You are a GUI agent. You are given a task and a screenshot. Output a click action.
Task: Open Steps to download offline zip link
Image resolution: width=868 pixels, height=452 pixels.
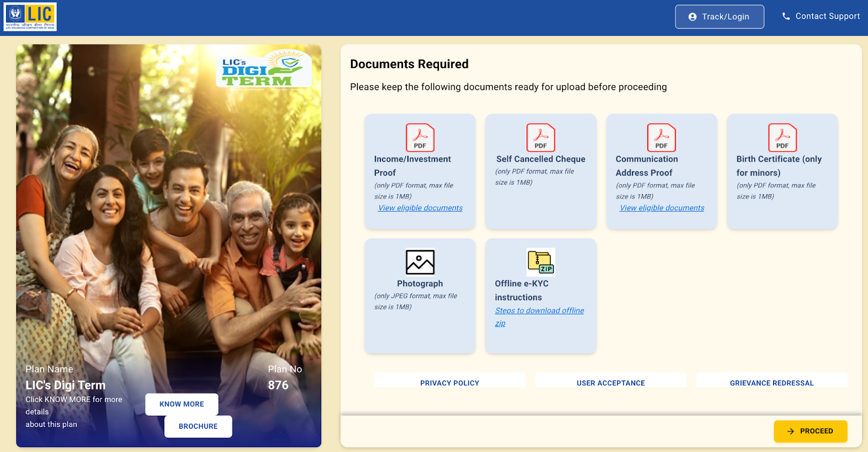coord(539,317)
